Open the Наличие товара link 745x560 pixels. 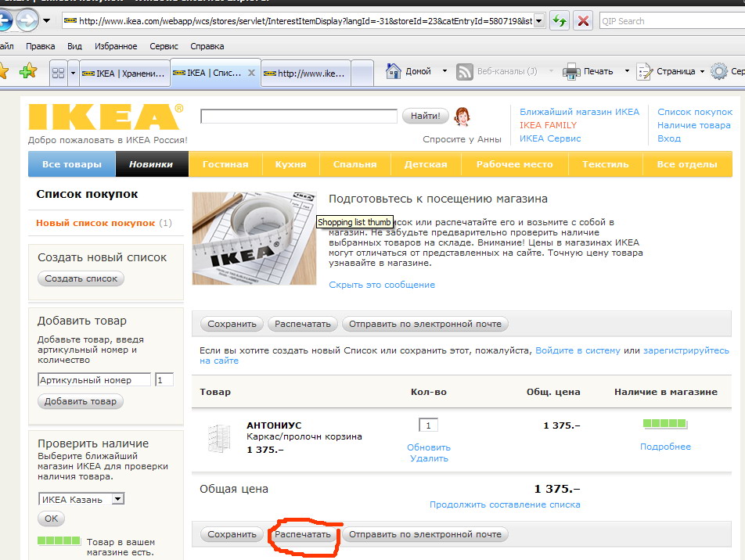pos(693,125)
